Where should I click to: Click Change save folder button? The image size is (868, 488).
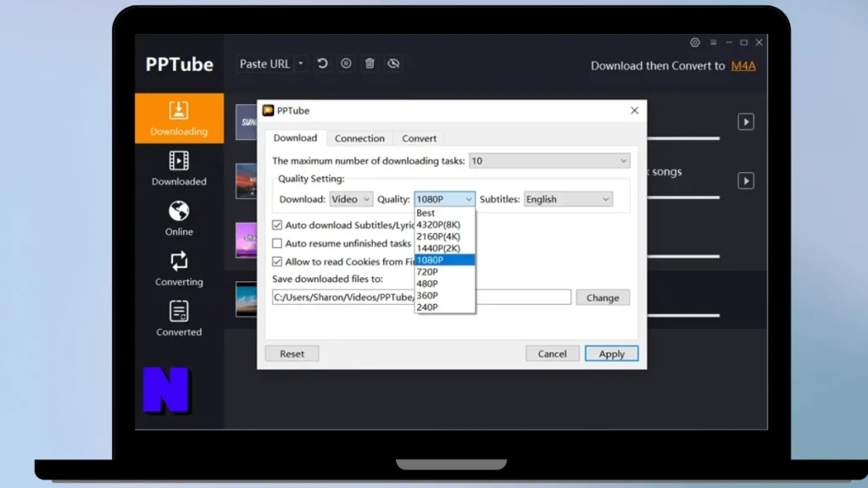[x=603, y=297]
